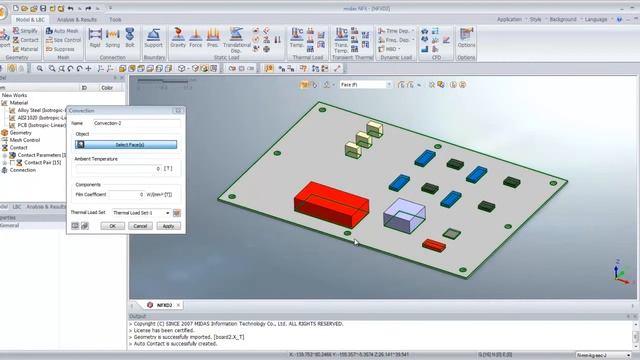Click the Redo arrow icon
640x360 pixels.
[x=89, y=8]
